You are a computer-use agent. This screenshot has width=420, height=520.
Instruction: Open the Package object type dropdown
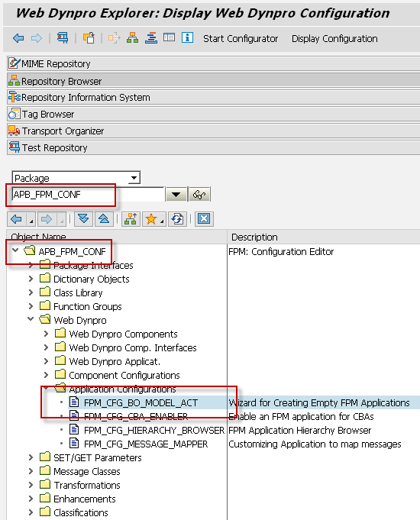(x=134, y=178)
